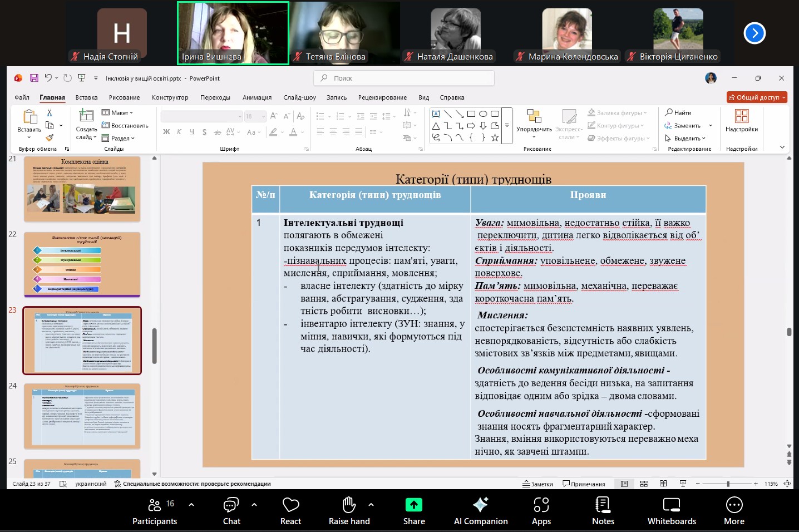Screen dimensions: 799x532
Task: Click the green Share screen button
Action: coord(413,505)
